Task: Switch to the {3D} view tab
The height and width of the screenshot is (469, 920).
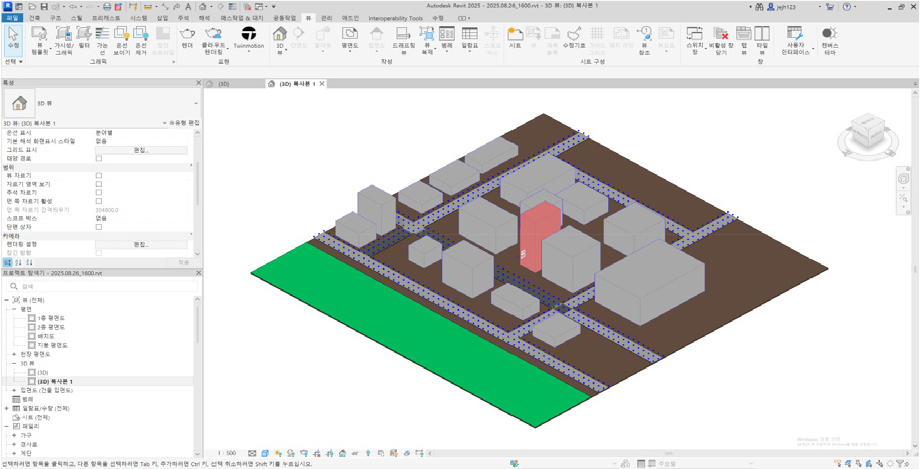Action: tap(224, 84)
